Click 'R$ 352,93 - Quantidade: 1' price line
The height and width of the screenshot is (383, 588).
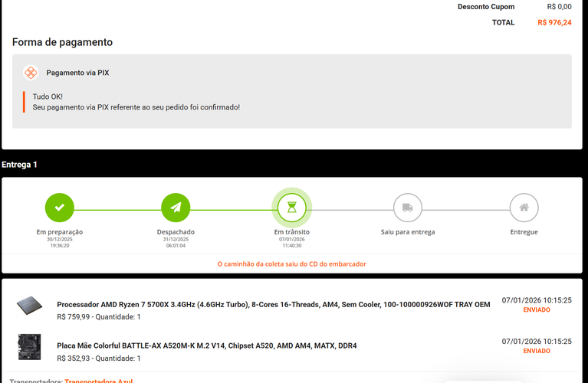pyautogui.click(x=99, y=358)
